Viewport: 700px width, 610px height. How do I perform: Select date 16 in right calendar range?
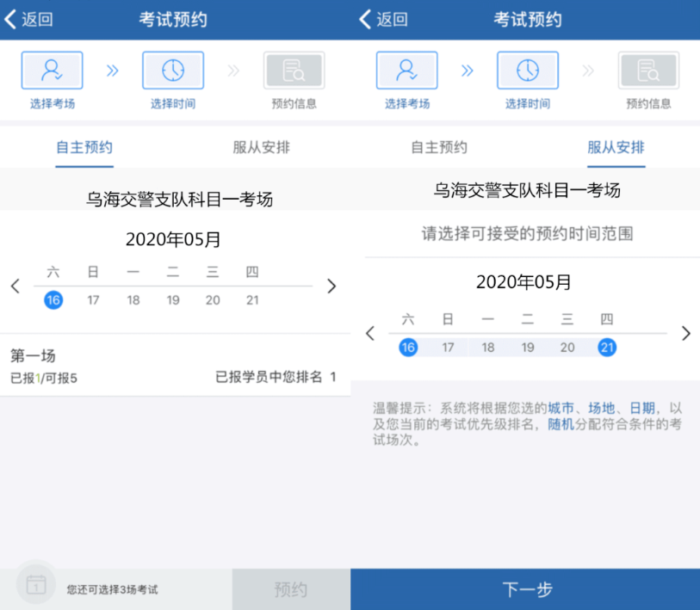[408, 348]
